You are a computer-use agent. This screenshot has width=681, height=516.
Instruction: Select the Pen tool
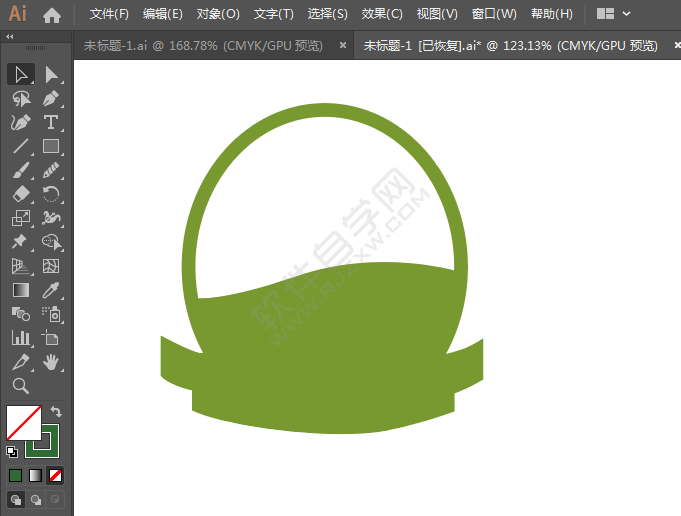[x=51, y=99]
